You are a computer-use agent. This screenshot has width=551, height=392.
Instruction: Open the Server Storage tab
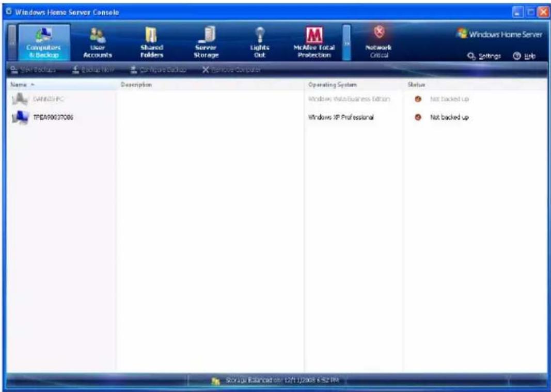(206, 42)
